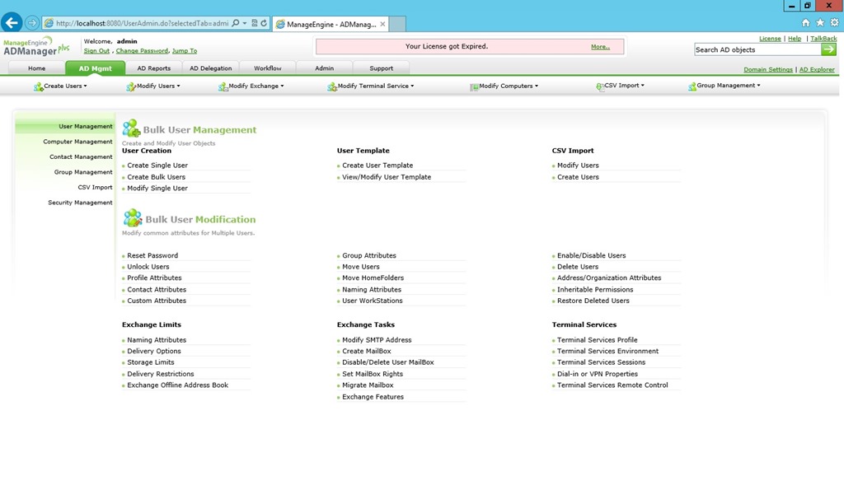The height and width of the screenshot is (504, 844).
Task: Open the Exchange Offline Address Book link
Action: pyautogui.click(x=178, y=385)
